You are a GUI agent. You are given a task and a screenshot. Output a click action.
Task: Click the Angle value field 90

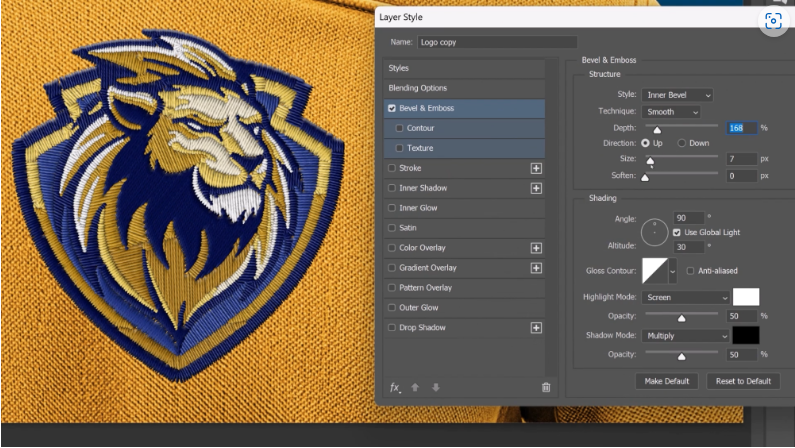pyautogui.click(x=689, y=218)
